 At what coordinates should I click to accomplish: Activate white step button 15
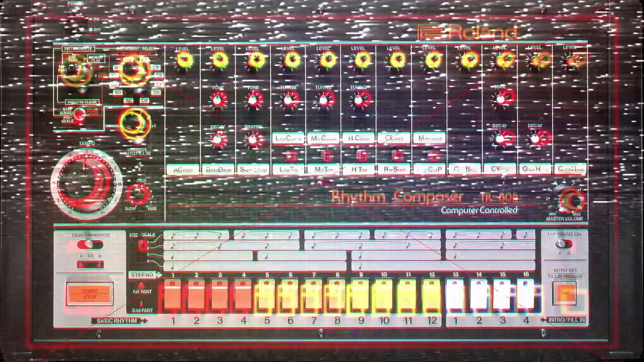click(x=502, y=295)
